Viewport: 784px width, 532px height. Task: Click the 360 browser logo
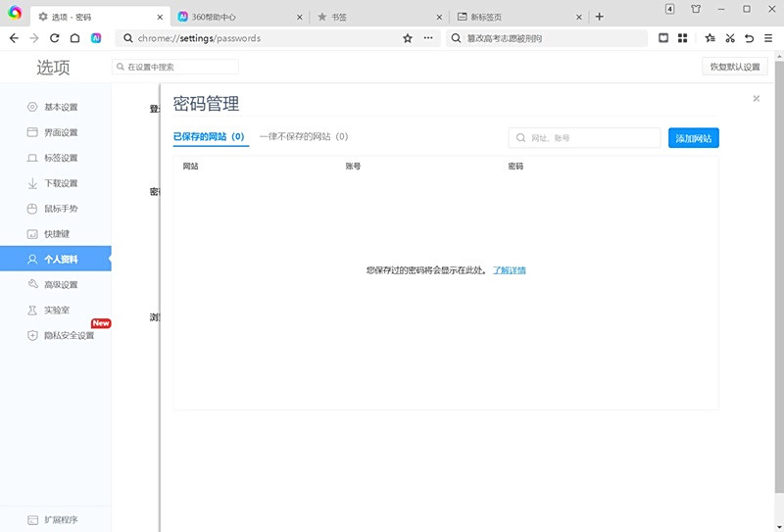(x=15, y=13)
